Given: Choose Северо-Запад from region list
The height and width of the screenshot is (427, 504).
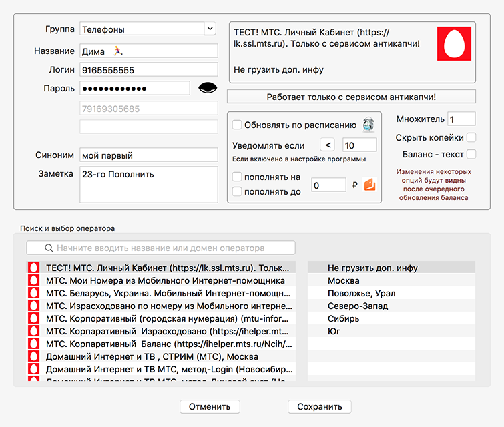Looking at the screenshot, I should pos(357,306).
